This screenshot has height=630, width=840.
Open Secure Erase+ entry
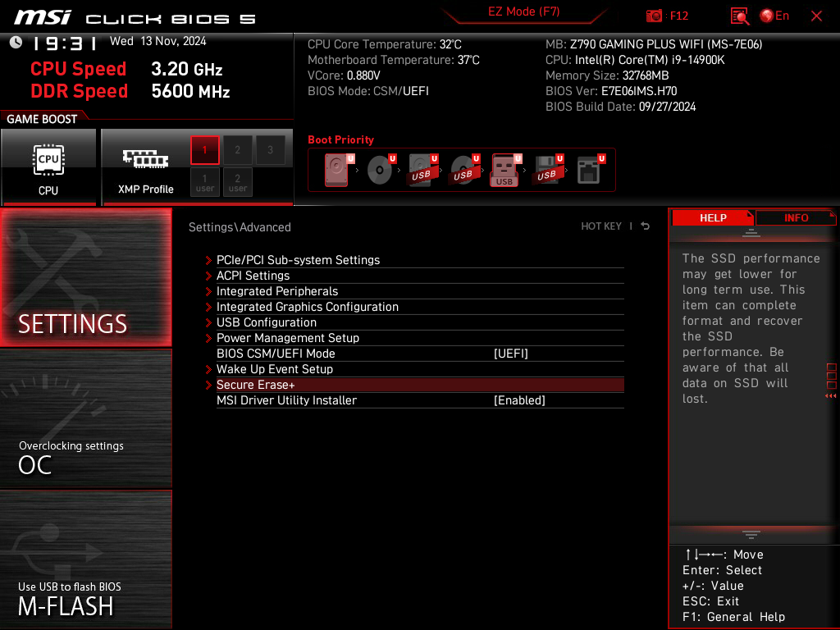point(420,385)
